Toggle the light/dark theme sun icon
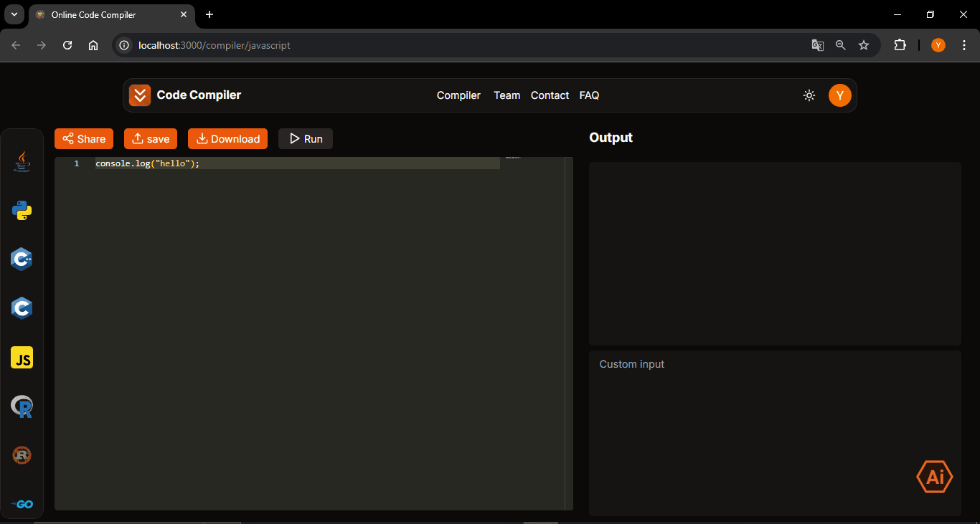This screenshot has width=980, height=524. click(x=809, y=95)
